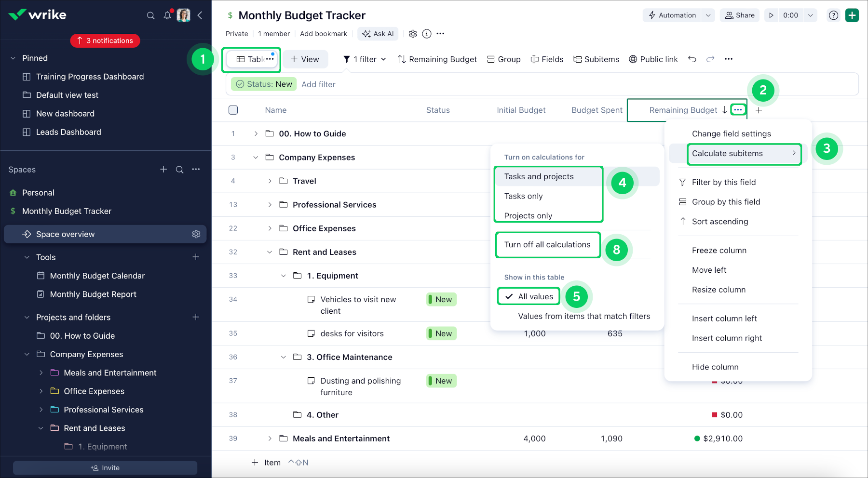
Task: Start the timer play button
Action: click(x=771, y=15)
